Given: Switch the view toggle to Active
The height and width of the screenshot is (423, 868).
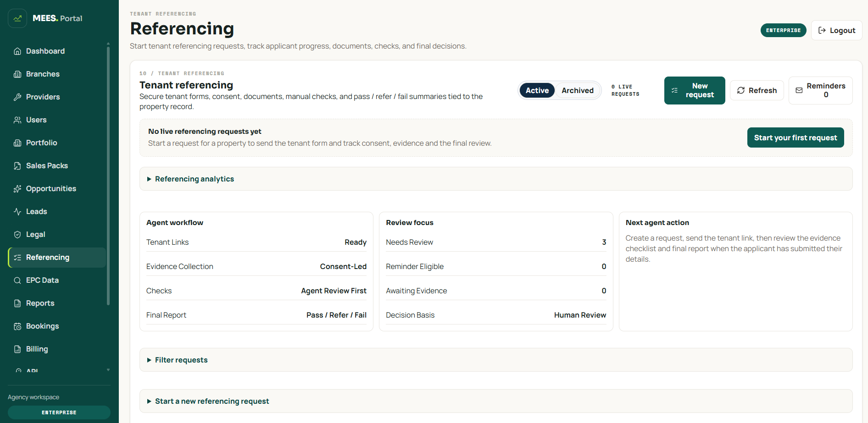Looking at the screenshot, I should [537, 90].
